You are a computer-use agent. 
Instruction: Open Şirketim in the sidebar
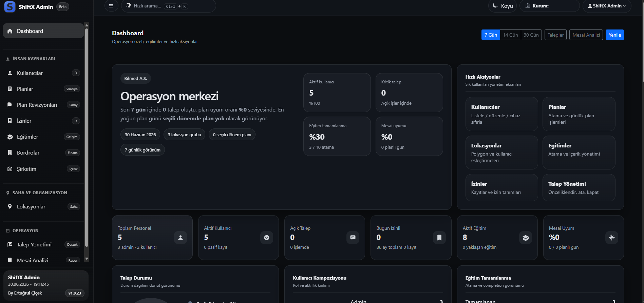pyautogui.click(x=43, y=169)
